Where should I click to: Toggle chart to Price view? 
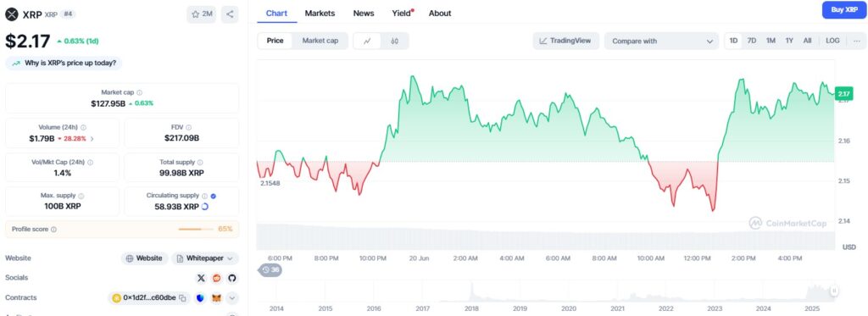point(275,41)
